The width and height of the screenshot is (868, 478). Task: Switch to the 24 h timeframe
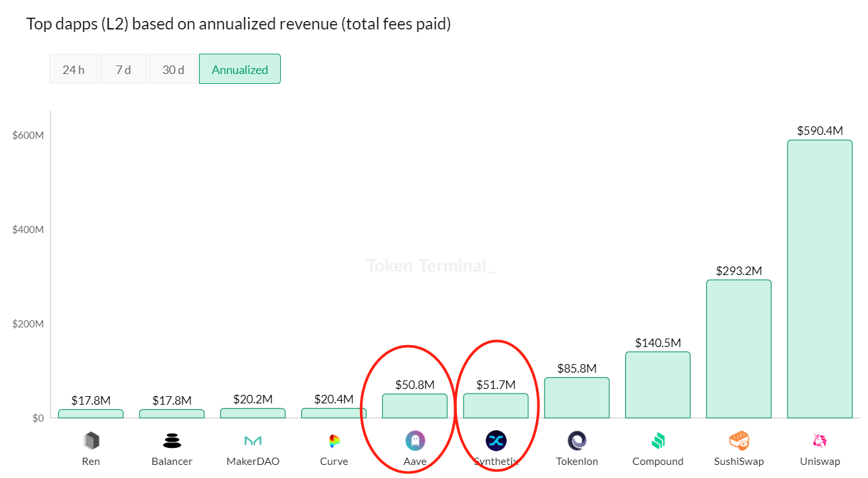click(x=73, y=69)
